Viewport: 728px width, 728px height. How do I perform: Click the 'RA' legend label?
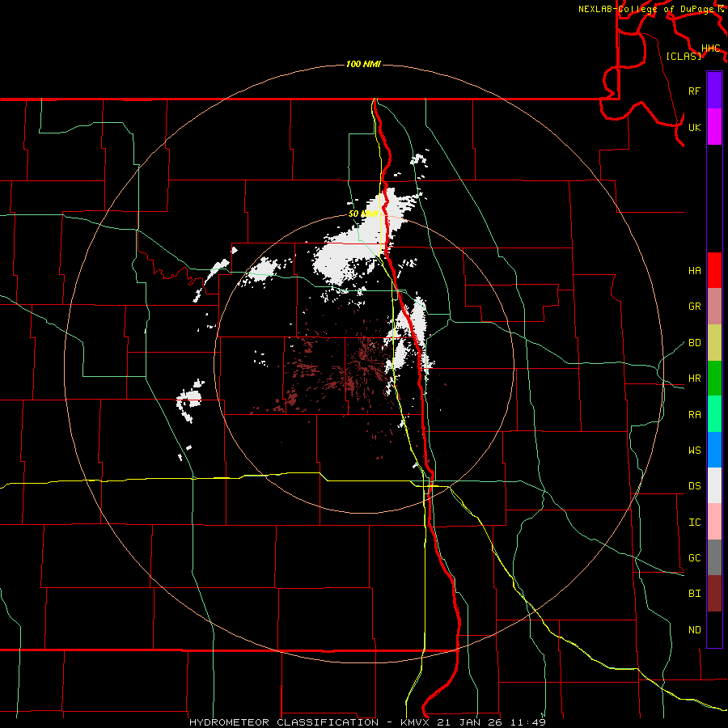[695, 415]
